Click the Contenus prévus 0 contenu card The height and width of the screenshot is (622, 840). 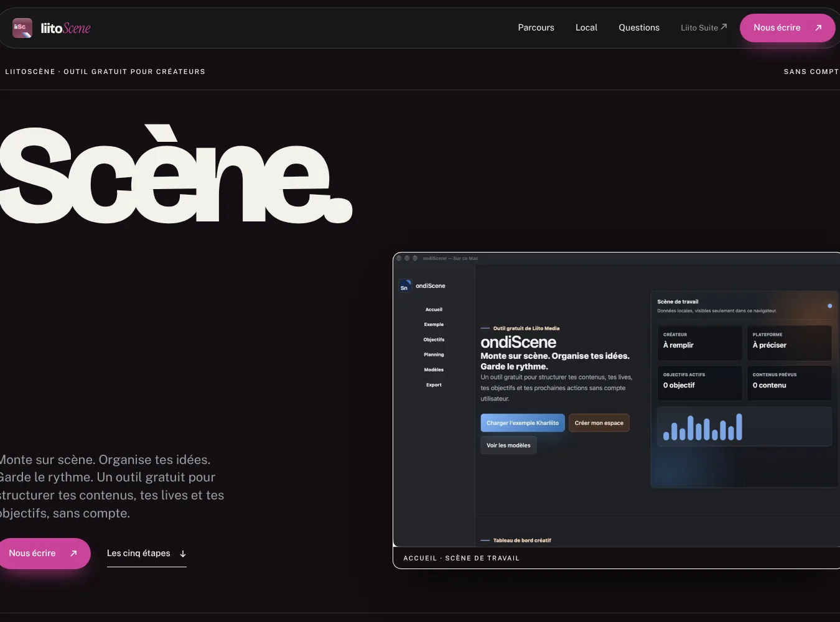coord(789,383)
